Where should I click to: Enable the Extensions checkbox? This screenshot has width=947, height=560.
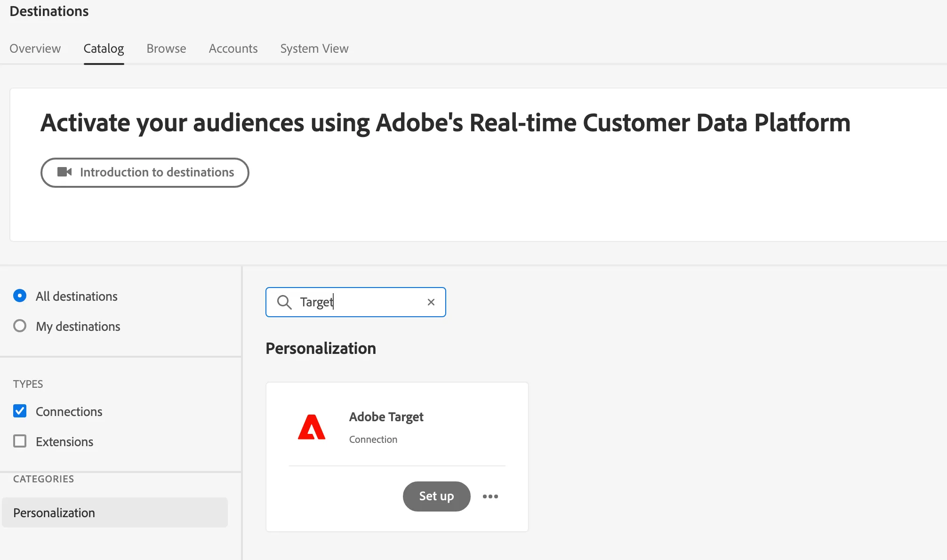[20, 441]
